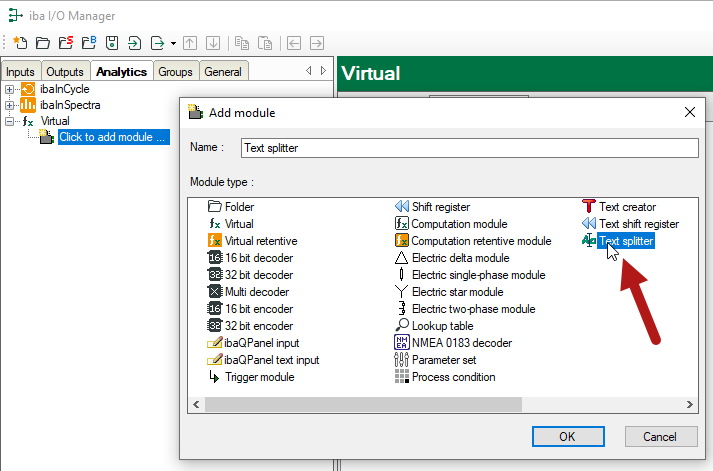Open the export toolbar dropdown arrow
Image resolution: width=713 pixels, height=471 pixels.
(173, 43)
